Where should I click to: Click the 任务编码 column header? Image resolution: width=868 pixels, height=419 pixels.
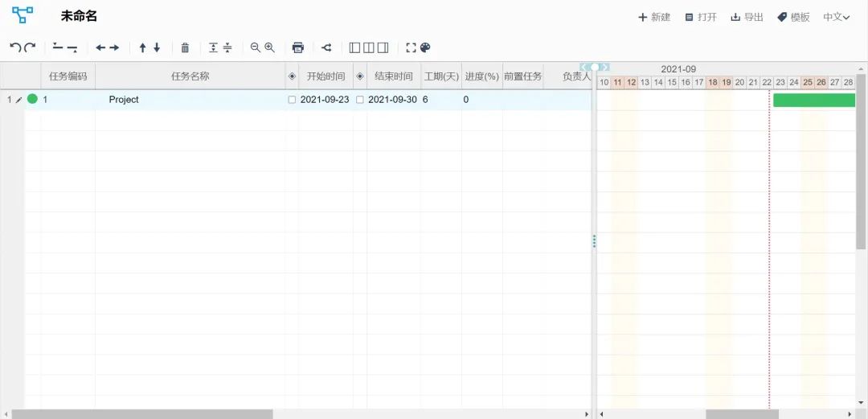(x=68, y=76)
